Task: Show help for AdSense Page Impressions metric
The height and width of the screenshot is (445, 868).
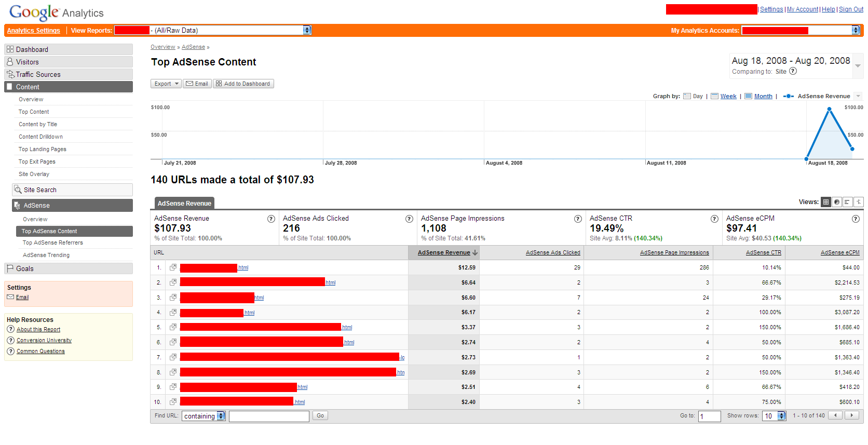Action: [x=578, y=219]
